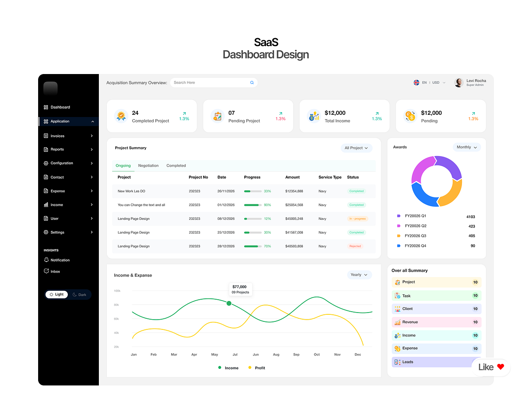Switch to Light theme mode
This screenshot has width=532, height=399.
[x=57, y=294]
